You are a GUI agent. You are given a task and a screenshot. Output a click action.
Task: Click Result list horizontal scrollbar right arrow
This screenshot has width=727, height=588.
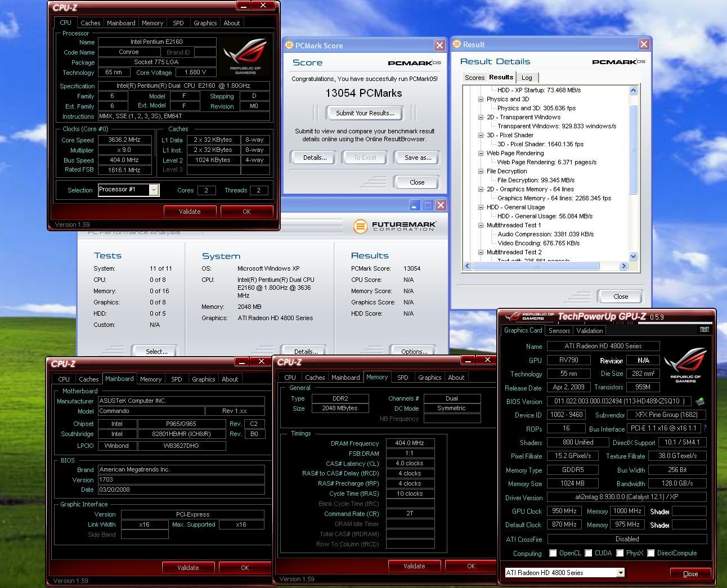(623, 266)
